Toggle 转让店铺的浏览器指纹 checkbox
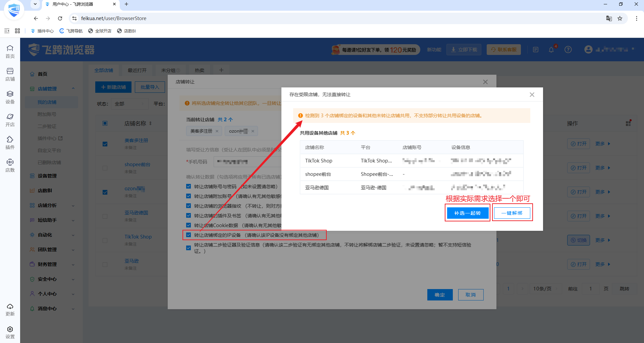Image resolution: width=644 pixels, height=343 pixels. pos(189,206)
